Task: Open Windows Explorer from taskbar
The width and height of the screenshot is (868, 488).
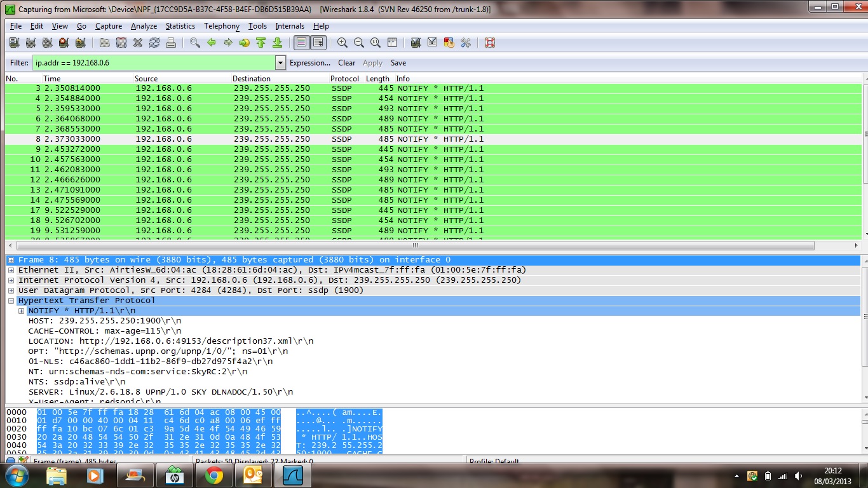Action: click(x=56, y=475)
